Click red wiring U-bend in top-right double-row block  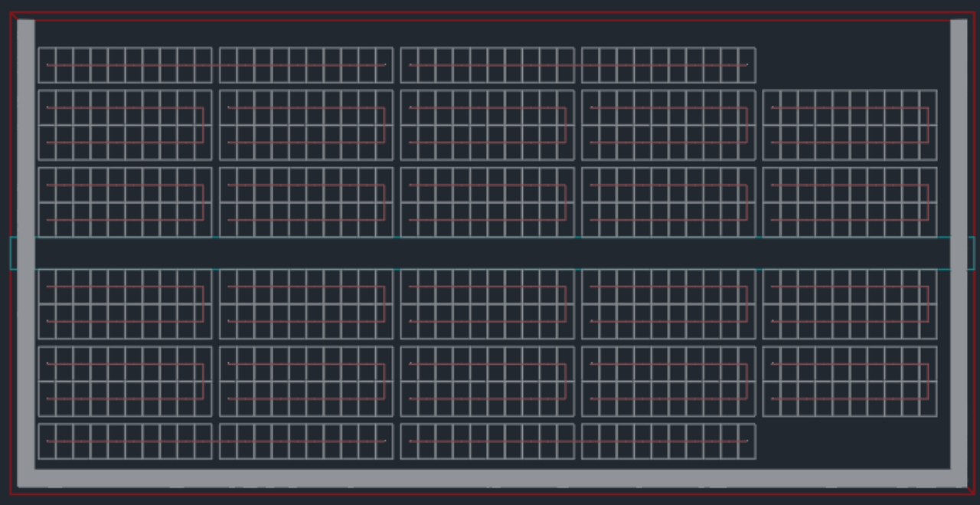click(928, 125)
